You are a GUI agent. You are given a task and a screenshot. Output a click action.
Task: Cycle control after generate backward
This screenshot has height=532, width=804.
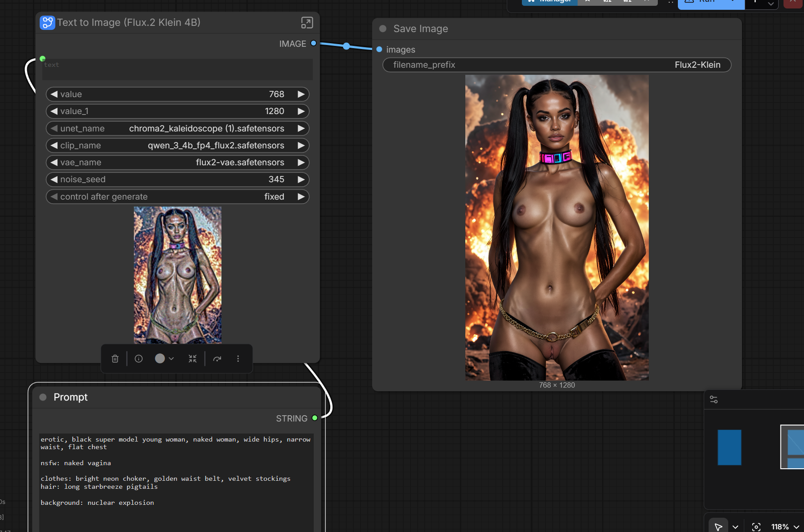54,196
